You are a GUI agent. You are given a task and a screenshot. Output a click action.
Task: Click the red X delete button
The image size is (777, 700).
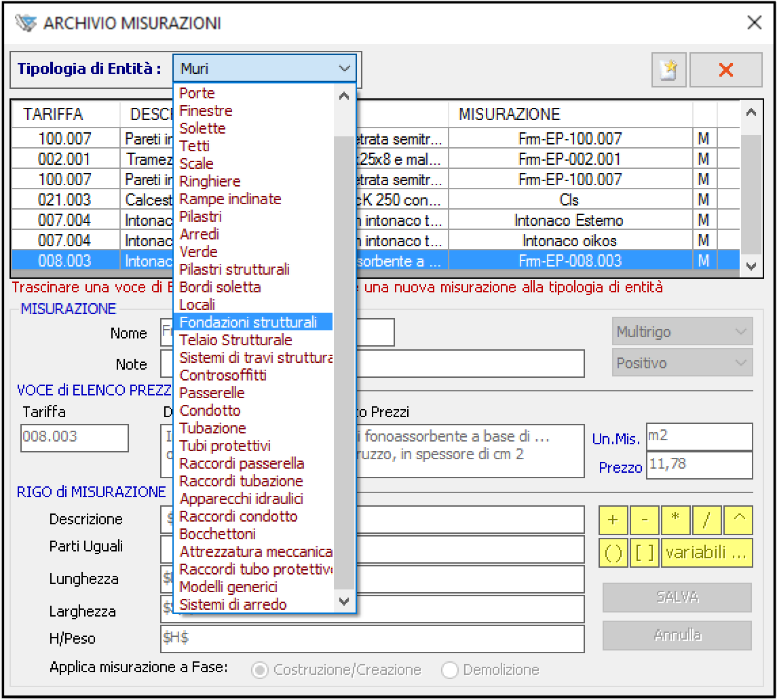(725, 70)
